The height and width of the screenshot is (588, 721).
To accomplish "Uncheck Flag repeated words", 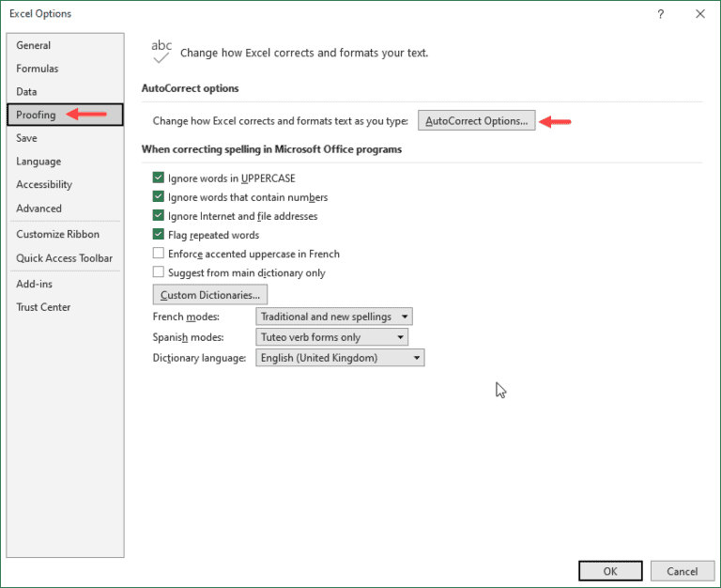I will coord(159,235).
